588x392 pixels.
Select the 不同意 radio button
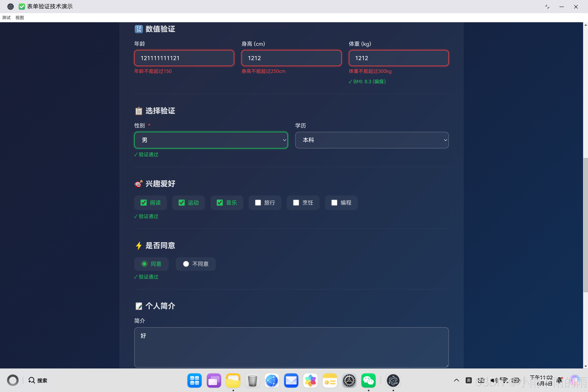186,264
